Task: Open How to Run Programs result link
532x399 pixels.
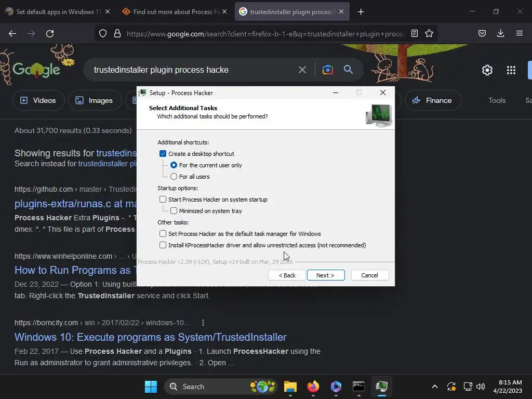Action: [x=75, y=270]
